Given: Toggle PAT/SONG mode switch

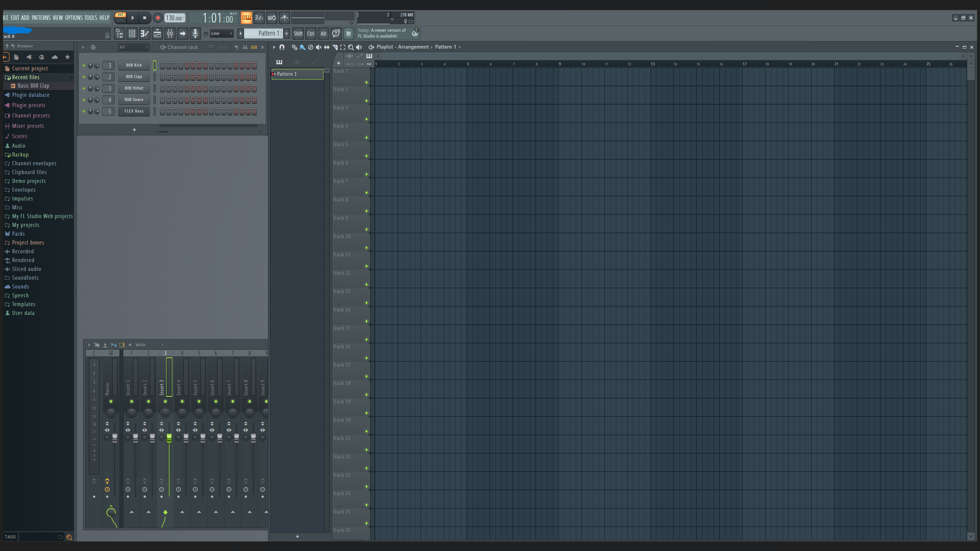Looking at the screenshot, I should pyautogui.click(x=121, y=18).
